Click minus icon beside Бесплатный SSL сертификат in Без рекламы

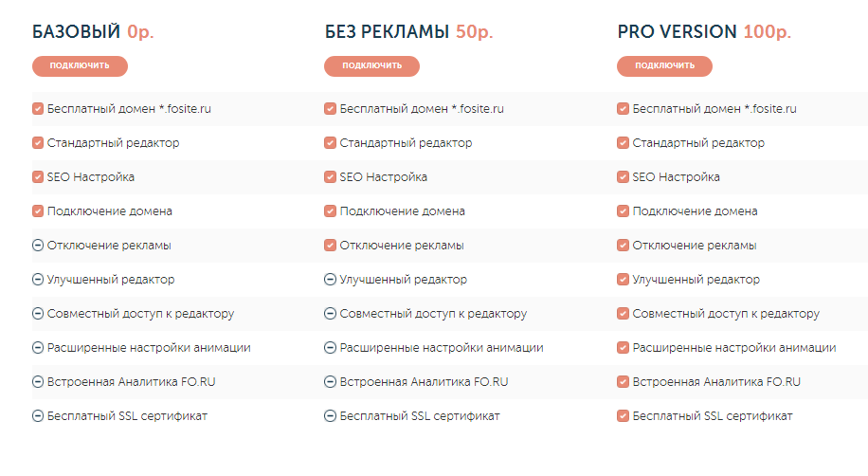[330, 416]
